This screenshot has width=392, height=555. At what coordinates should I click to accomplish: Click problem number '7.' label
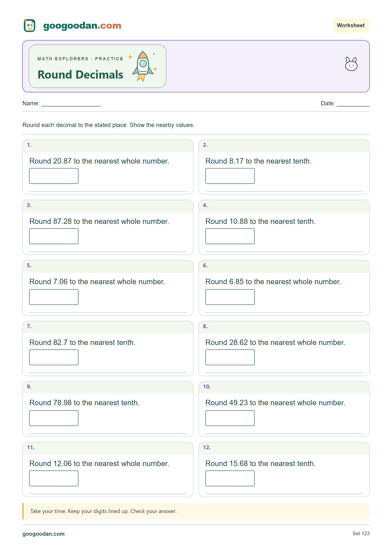[x=29, y=326]
